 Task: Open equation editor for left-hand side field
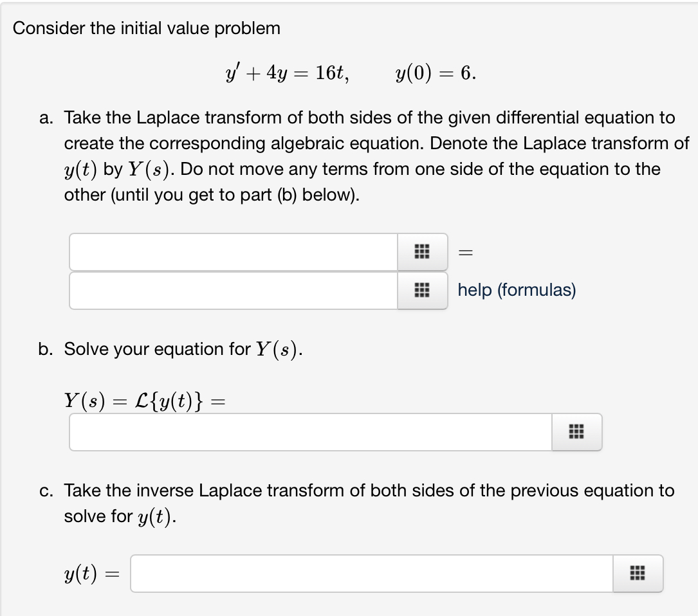(x=422, y=252)
